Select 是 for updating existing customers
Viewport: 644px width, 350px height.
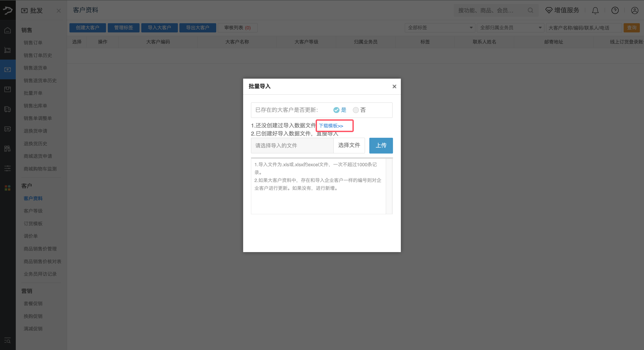(x=336, y=110)
